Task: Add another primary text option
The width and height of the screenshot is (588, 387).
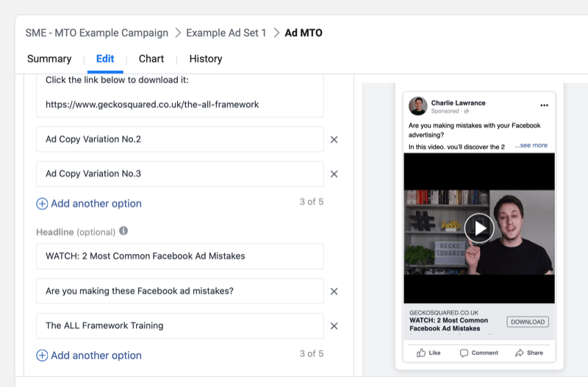Action: (x=89, y=203)
